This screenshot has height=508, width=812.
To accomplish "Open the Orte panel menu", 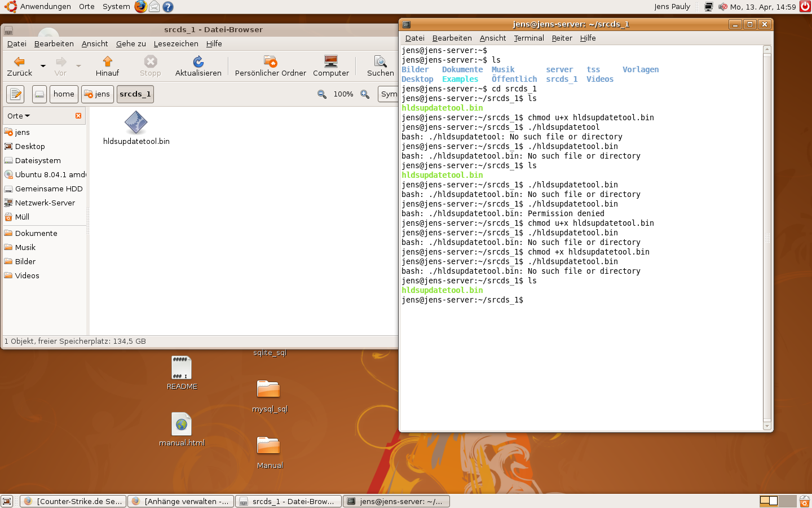I will [x=87, y=7].
